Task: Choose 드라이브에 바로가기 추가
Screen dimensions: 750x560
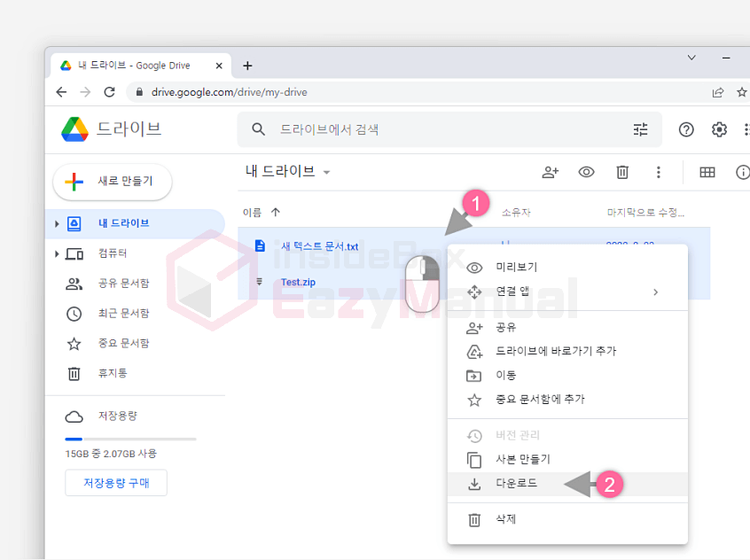Action: coord(567,352)
